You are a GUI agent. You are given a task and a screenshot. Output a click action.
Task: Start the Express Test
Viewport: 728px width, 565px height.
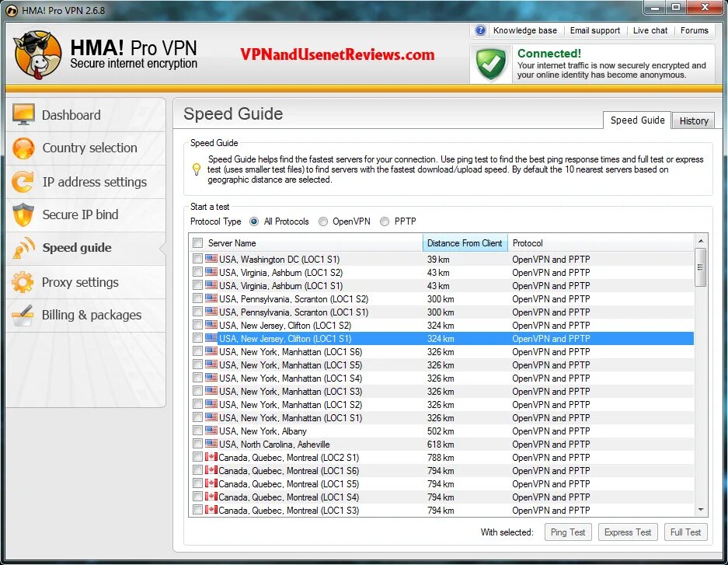coord(628,532)
